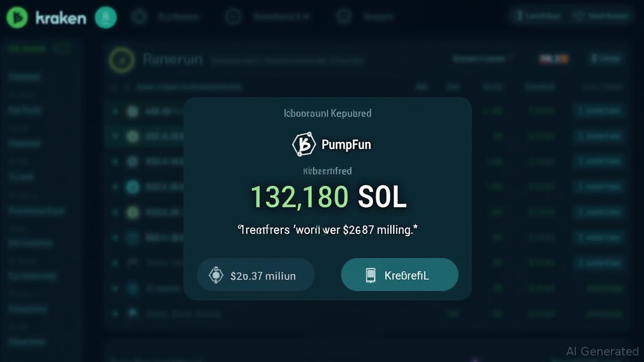The width and height of the screenshot is (644, 362).
Task: Click the "Rumerun" page title
Action: [x=173, y=60]
